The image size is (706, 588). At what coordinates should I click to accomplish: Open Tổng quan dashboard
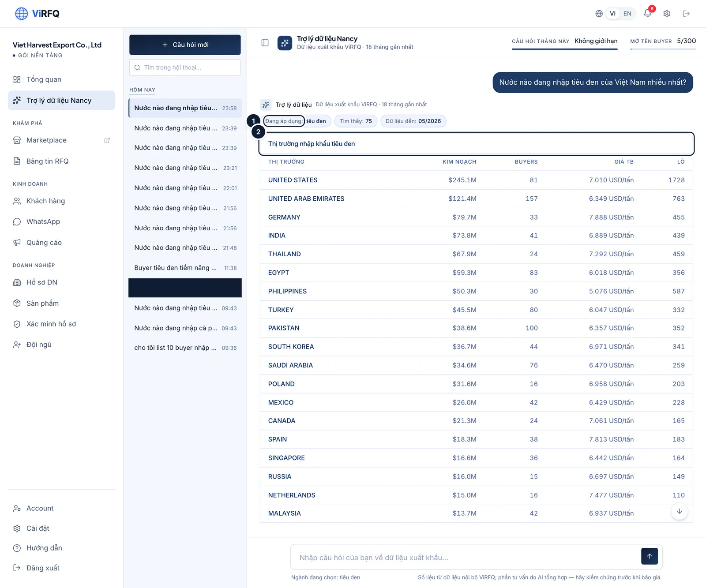(x=61, y=79)
